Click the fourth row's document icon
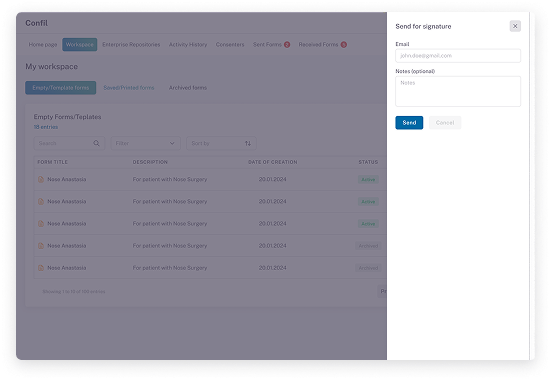The image size is (552, 380). click(x=41, y=246)
